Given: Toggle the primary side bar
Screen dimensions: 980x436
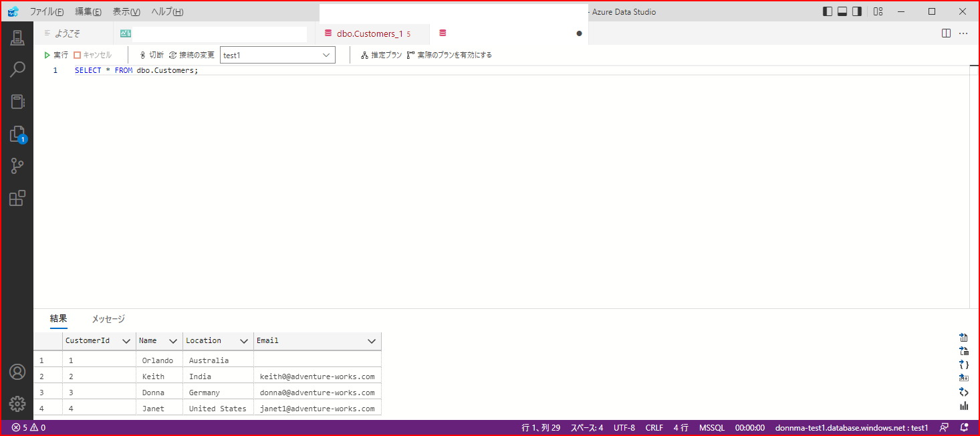Looking at the screenshot, I should click(x=828, y=11).
